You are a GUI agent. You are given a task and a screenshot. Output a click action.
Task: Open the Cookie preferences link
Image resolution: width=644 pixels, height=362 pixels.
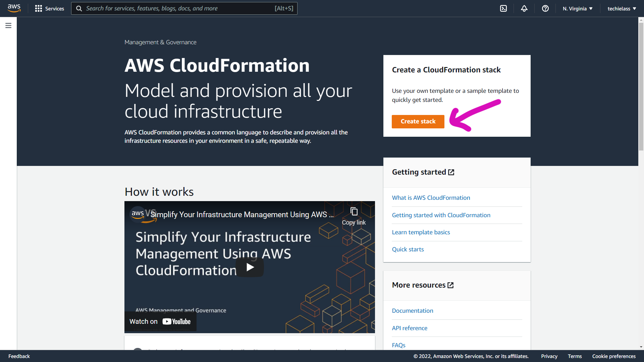[614, 356]
